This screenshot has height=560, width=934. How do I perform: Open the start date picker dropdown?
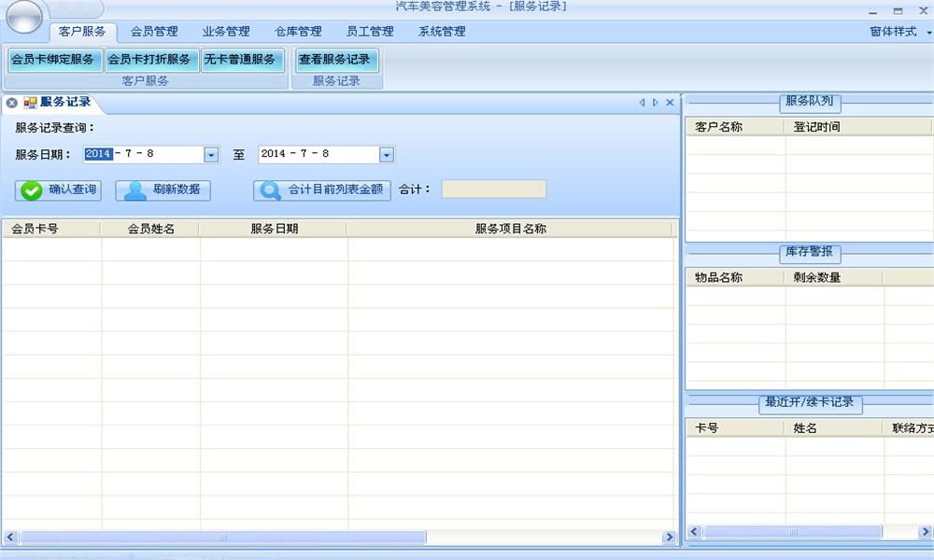pyautogui.click(x=211, y=155)
